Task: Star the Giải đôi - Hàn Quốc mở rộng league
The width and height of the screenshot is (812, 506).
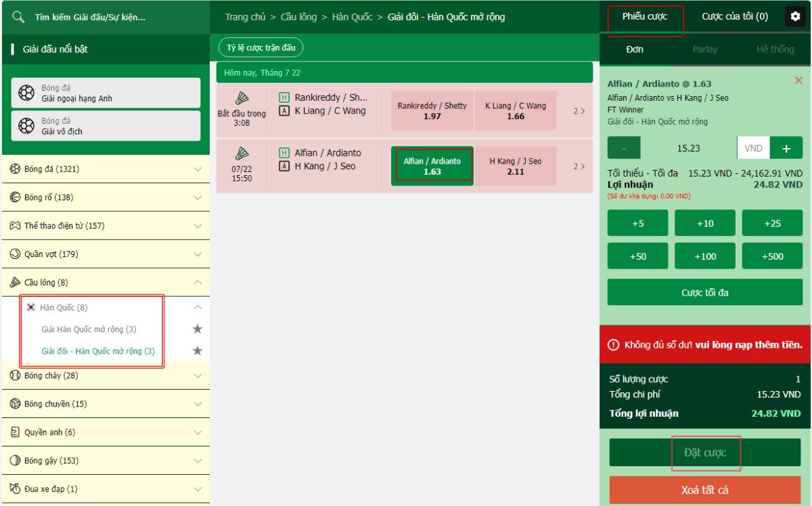Action: (198, 351)
